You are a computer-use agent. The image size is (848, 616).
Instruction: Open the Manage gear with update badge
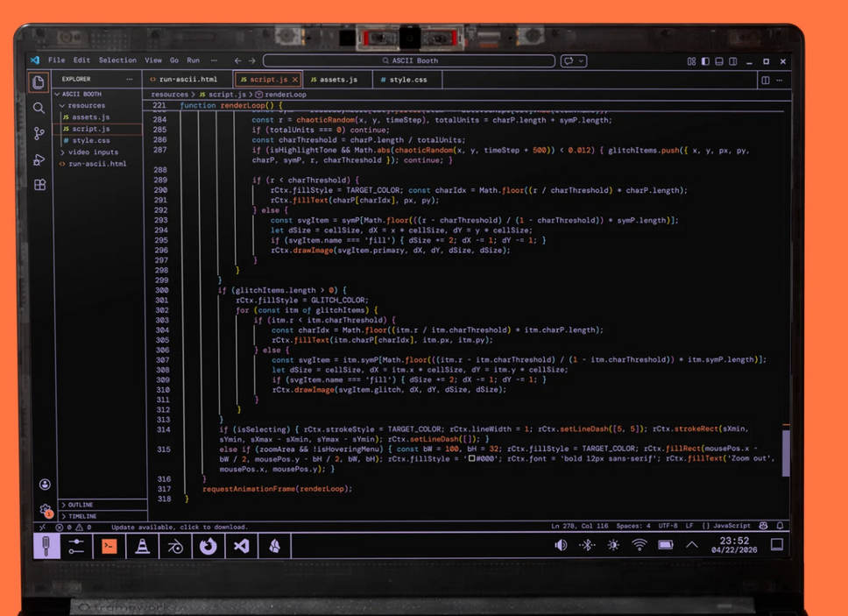[46, 509]
